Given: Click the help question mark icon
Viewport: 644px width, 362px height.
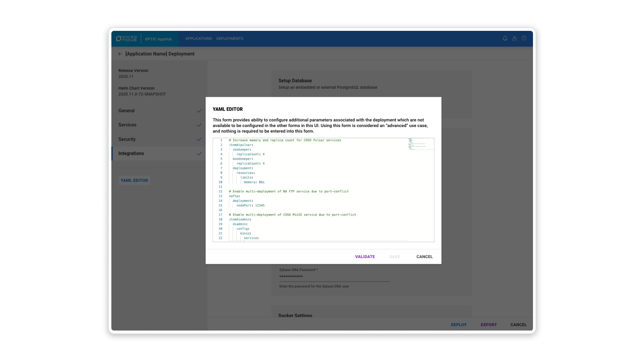Looking at the screenshot, I should pos(524,39).
